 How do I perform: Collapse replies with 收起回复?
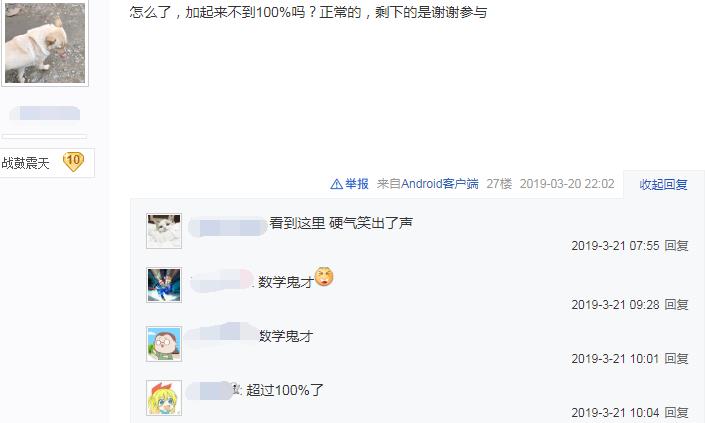coord(664,184)
